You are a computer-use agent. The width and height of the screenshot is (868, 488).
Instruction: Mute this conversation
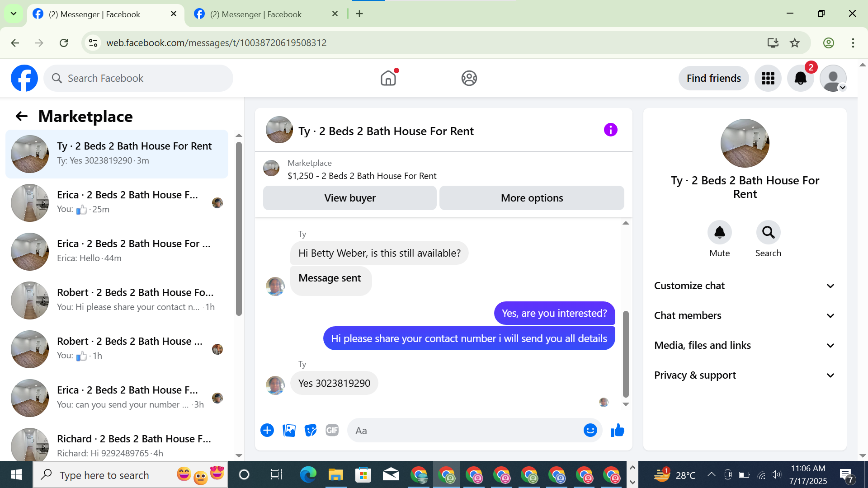[x=720, y=232]
